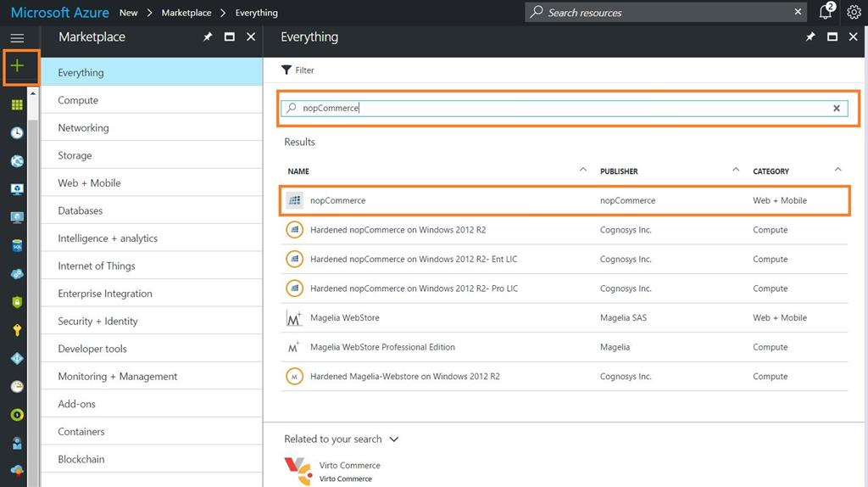Open the All resources grid icon in sidebar
The height and width of the screenshot is (487, 868).
click(17, 105)
